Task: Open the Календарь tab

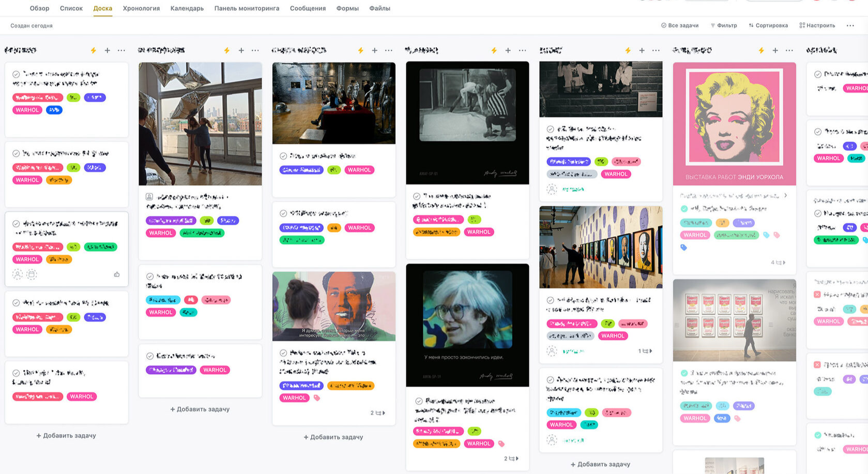Action: pos(187,8)
